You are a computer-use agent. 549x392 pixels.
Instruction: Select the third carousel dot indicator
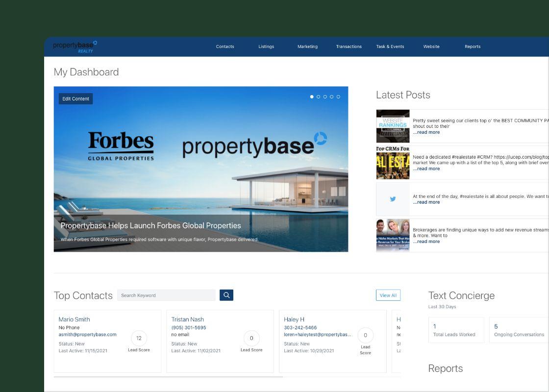click(x=325, y=97)
